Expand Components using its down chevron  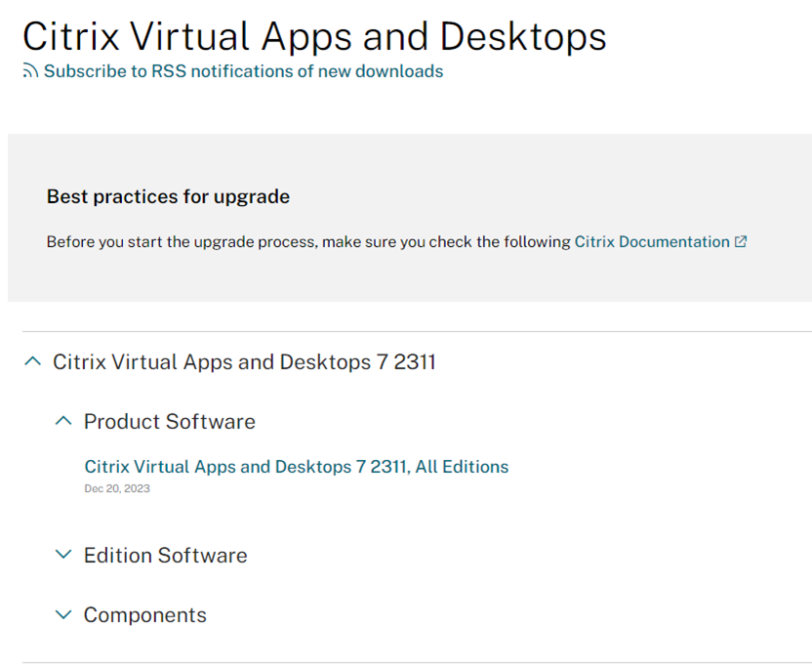(63, 614)
